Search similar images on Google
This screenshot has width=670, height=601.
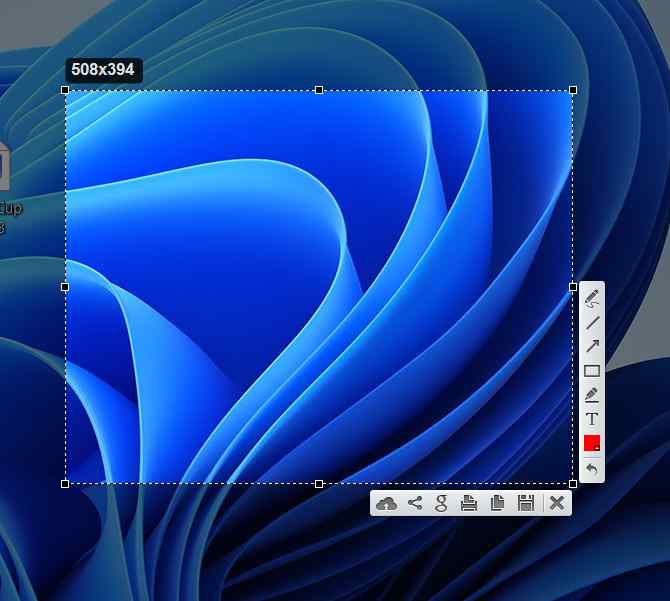point(441,503)
